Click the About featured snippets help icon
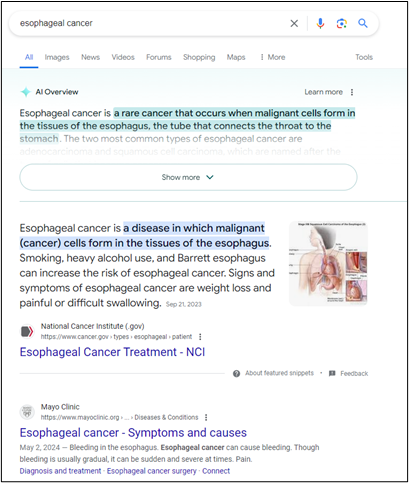The height and width of the screenshot is (483, 409). click(236, 374)
